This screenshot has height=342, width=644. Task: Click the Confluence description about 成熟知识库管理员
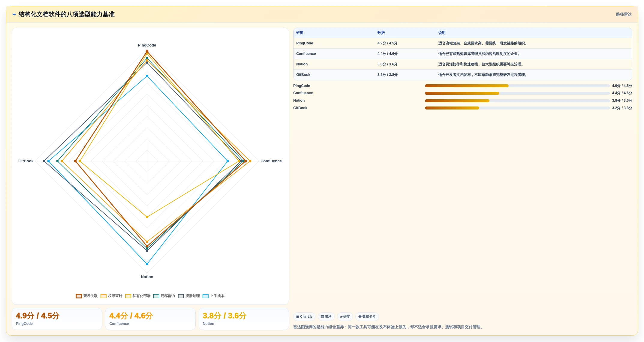click(479, 54)
